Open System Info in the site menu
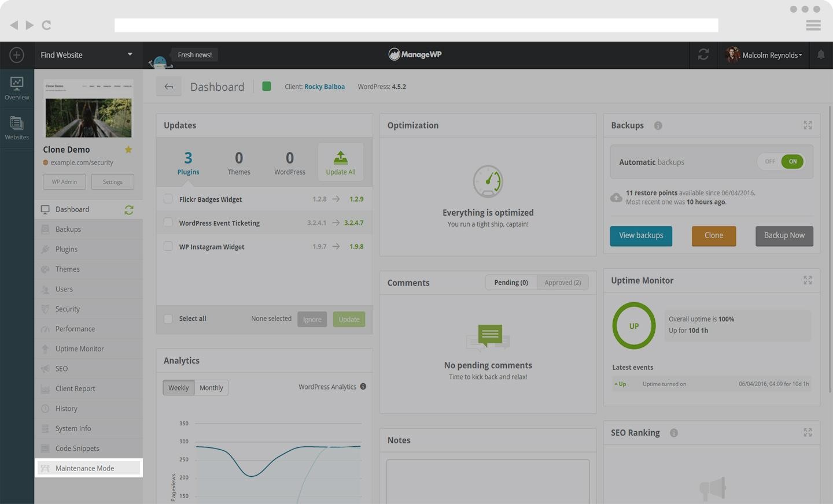The height and width of the screenshot is (504, 833). pos(89,429)
